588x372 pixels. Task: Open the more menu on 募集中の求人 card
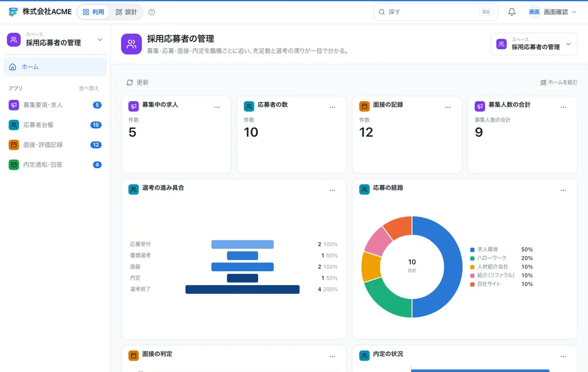point(217,107)
